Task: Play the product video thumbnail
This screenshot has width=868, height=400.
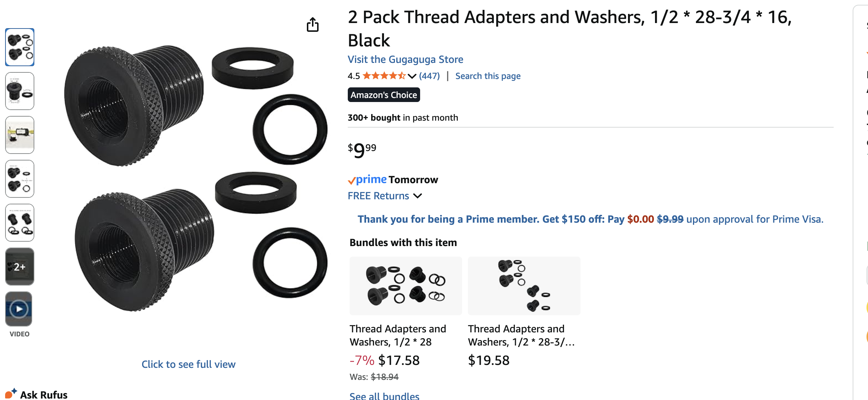Action: coord(19,309)
